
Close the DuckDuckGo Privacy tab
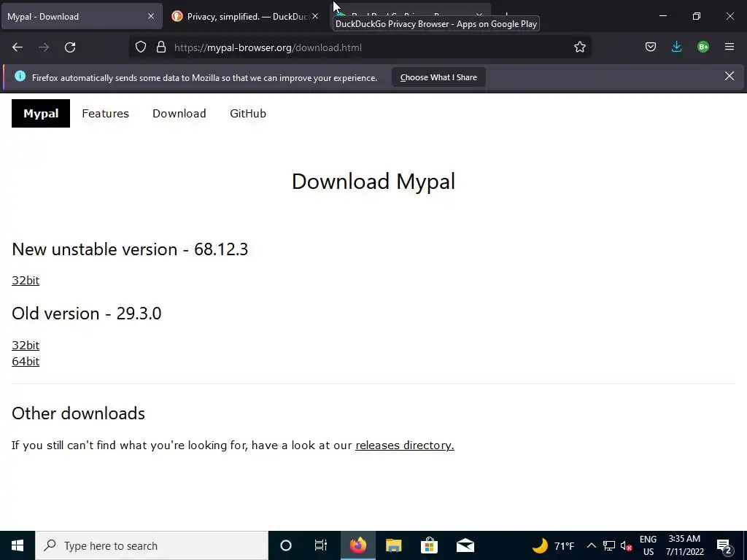pyautogui.click(x=315, y=16)
